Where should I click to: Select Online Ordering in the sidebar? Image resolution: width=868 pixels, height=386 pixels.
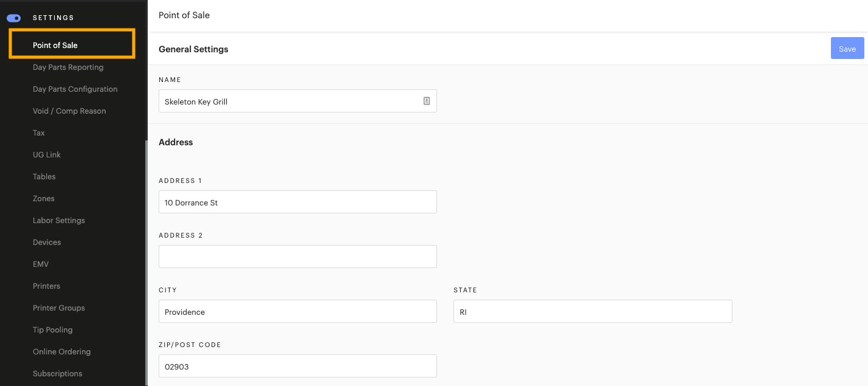pos(62,352)
